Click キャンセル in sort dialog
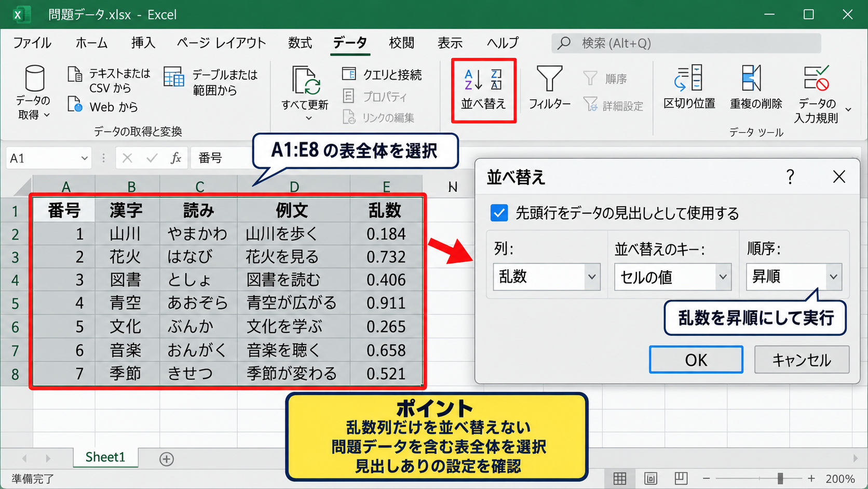Screen dimensions: 868x489 point(802,360)
